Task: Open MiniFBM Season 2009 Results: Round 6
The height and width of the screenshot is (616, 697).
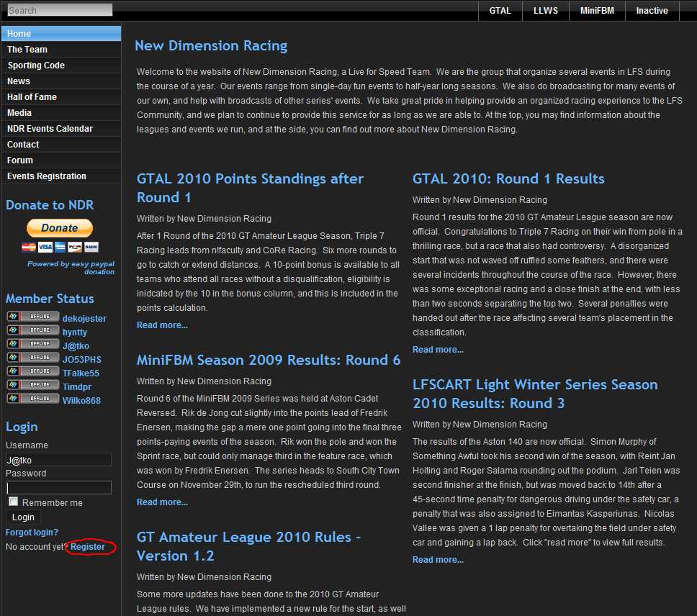Action: (x=269, y=360)
